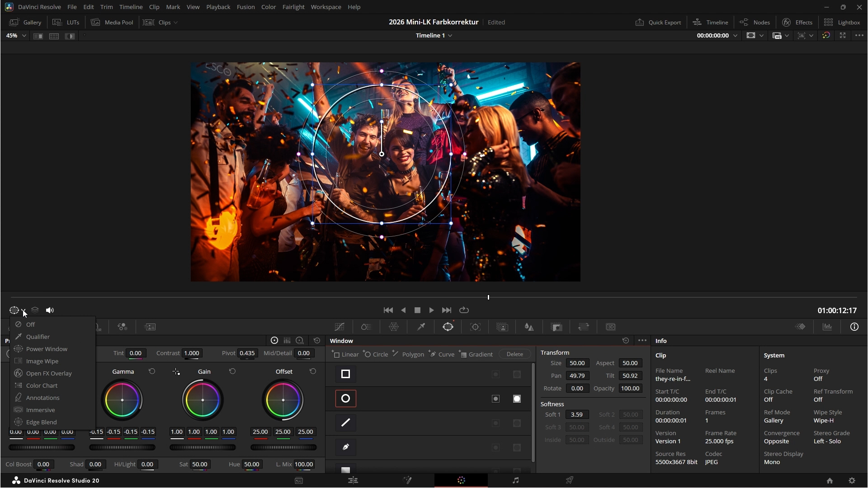Image resolution: width=868 pixels, height=488 pixels.
Task: Open the Magic Mask palette
Action: click(x=502, y=327)
